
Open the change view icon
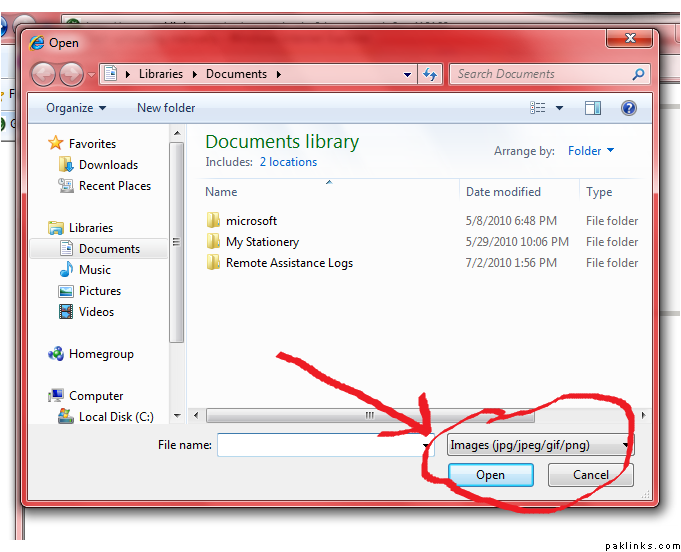point(539,108)
